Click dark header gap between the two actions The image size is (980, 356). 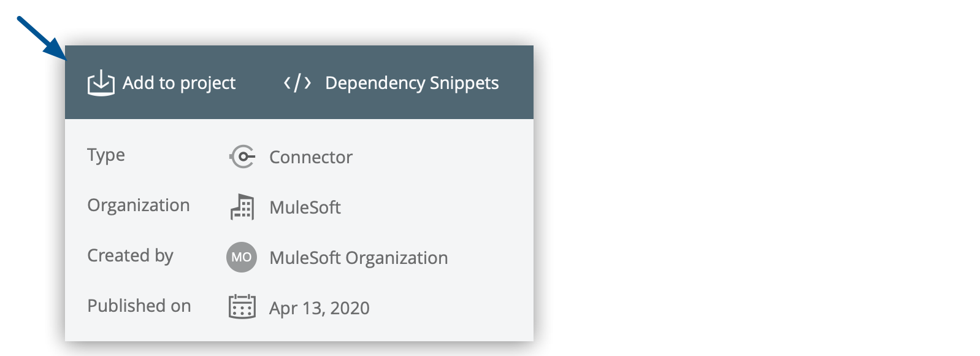[x=259, y=83]
